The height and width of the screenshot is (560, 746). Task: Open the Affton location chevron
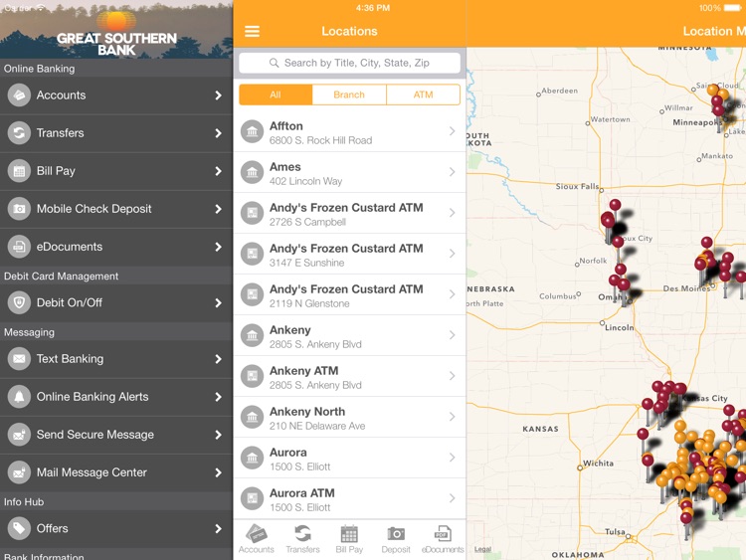pyautogui.click(x=452, y=131)
